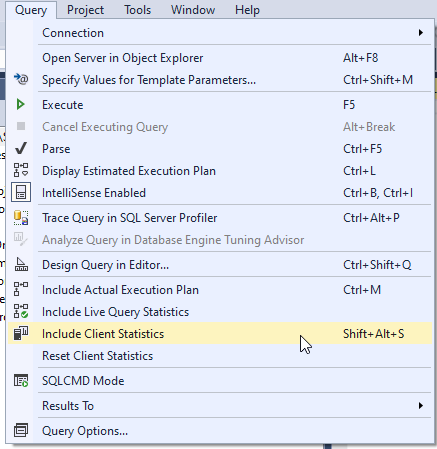437x449 pixels.
Task: Toggle the IntelliSense Enabled icon
Action: pos(21,192)
